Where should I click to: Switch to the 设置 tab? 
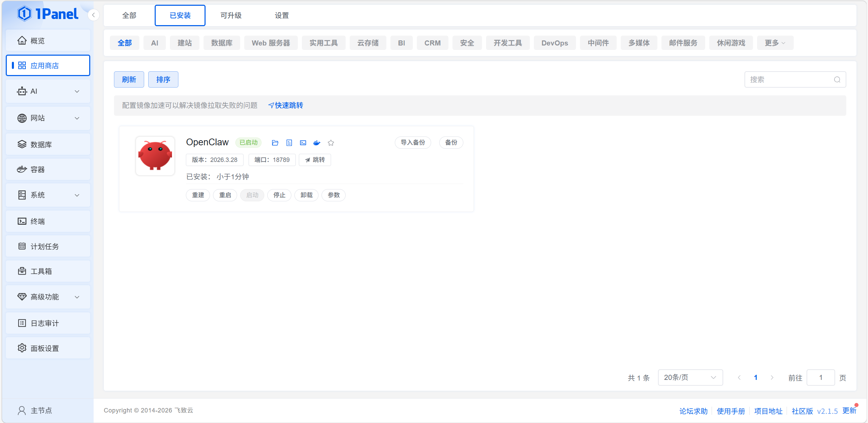click(282, 15)
